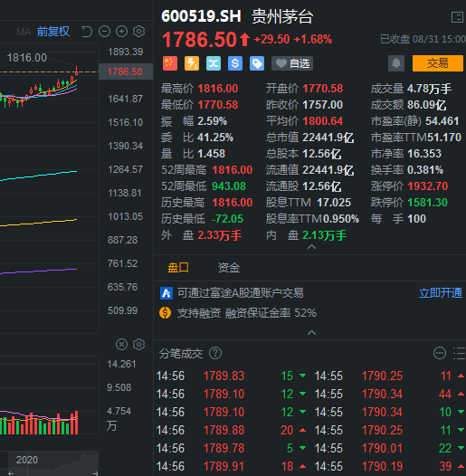The width and height of the screenshot is (466, 476).
Task: Click 52周最低 value 943.08
Action: [x=229, y=186]
